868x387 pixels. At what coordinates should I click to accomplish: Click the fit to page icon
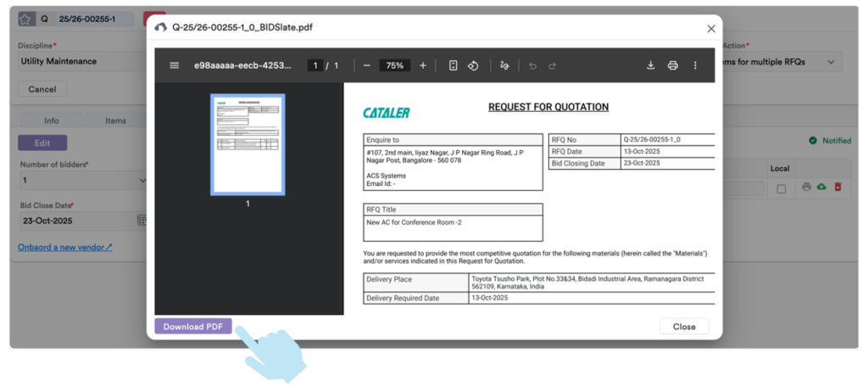[x=453, y=65]
